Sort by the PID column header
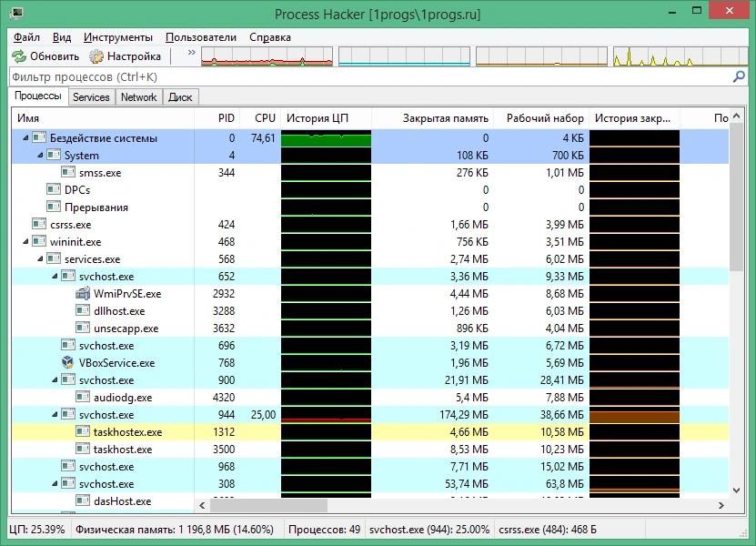The height and width of the screenshot is (546, 756). pyautogui.click(x=216, y=118)
